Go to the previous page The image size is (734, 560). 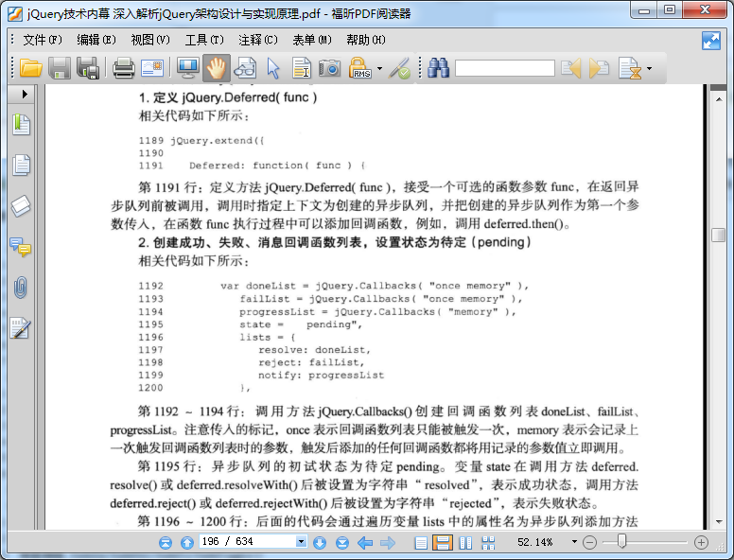[x=186, y=543]
